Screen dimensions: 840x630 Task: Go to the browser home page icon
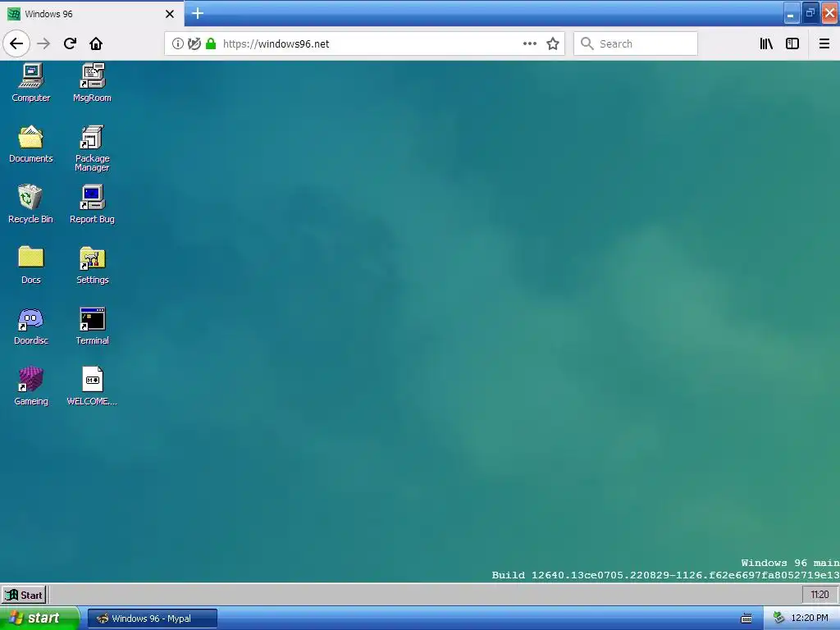click(x=96, y=43)
